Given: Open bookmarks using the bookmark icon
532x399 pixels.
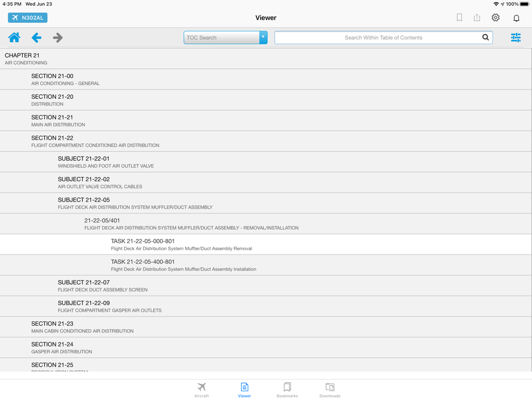Looking at the screenshot, I should pos(459,17).
